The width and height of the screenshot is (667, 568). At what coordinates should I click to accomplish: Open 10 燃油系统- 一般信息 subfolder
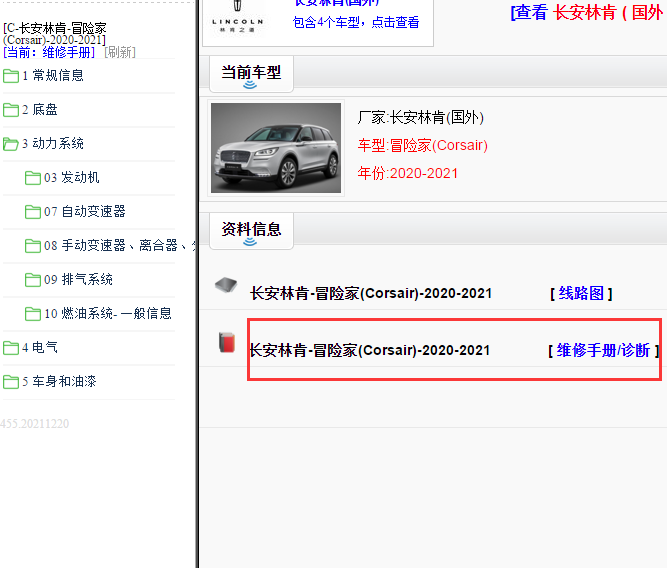pos(108,314)
